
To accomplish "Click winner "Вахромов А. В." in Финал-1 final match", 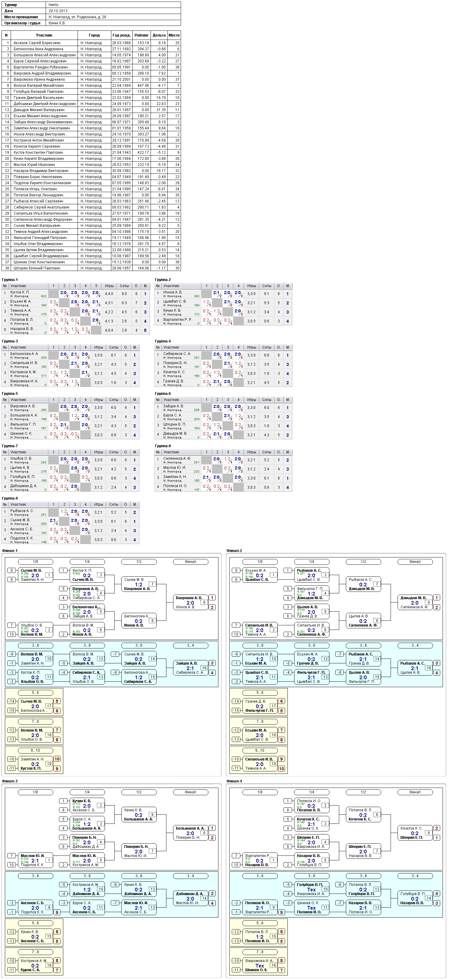I will [189, 598].
